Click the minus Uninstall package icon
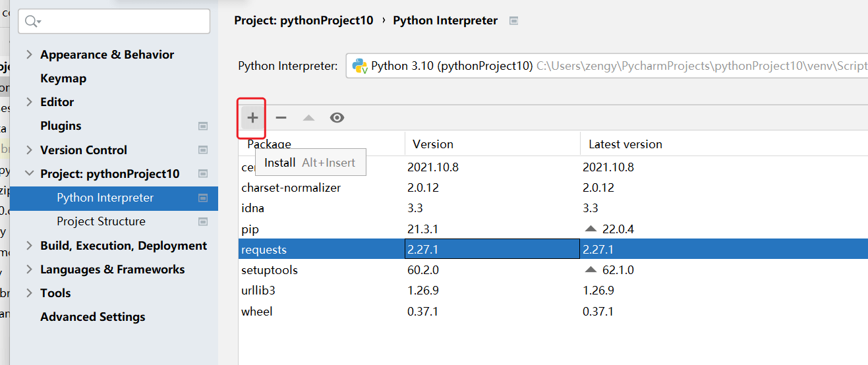868x365 pixels. tap(281, 118)
